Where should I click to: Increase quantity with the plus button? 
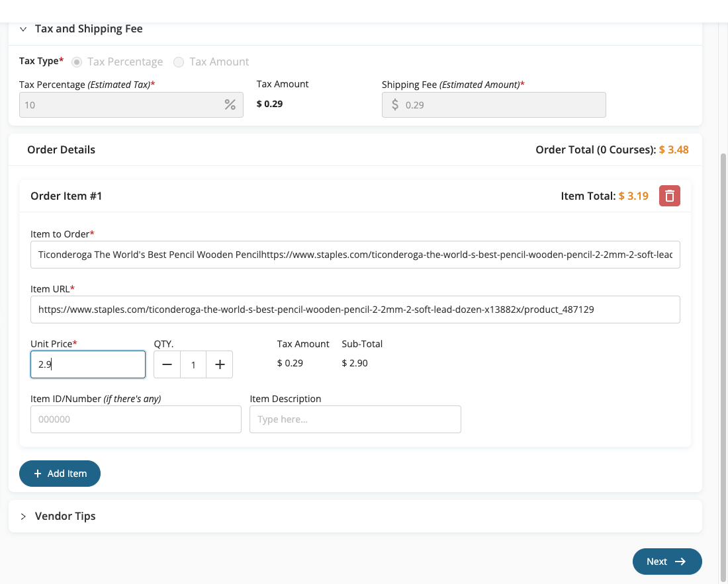[220, 364]
